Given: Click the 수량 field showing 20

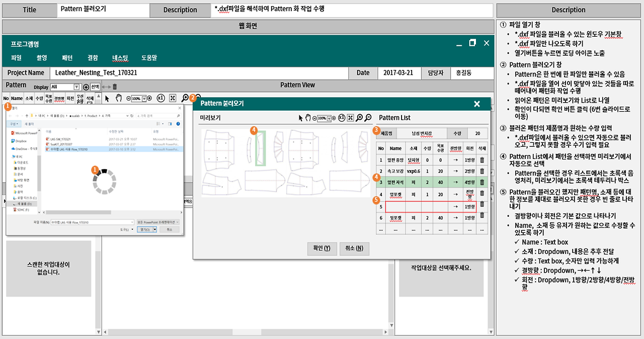Looking at the screenshot, I should (477, 133).
